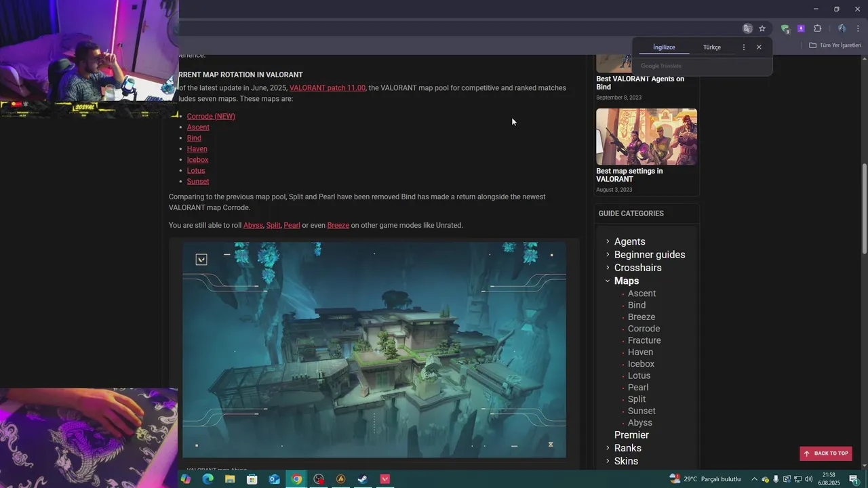Open the Haven link in map list

pos(197,149)
